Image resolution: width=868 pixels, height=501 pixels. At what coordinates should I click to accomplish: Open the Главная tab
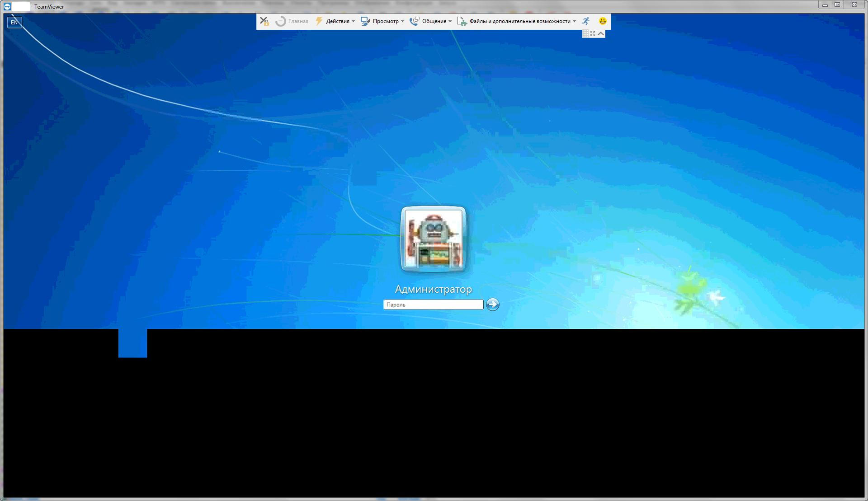298,21
